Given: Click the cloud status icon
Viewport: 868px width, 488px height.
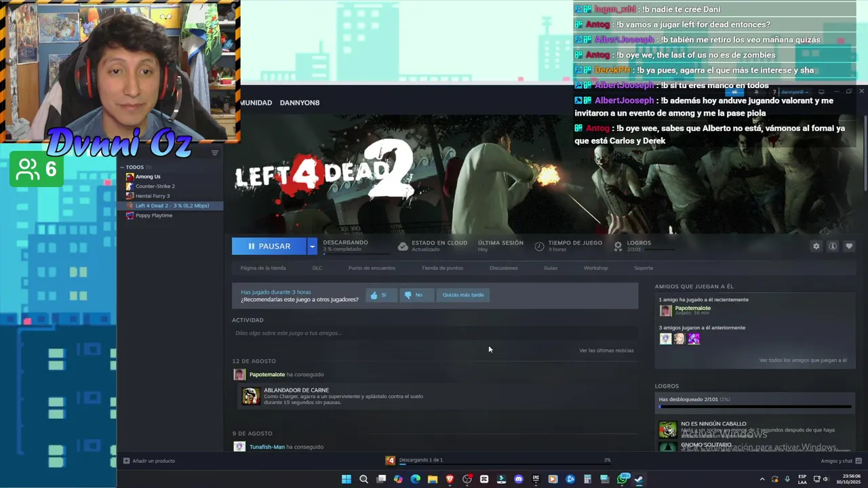Looking at the screenshot, I should tap(403, 246).
